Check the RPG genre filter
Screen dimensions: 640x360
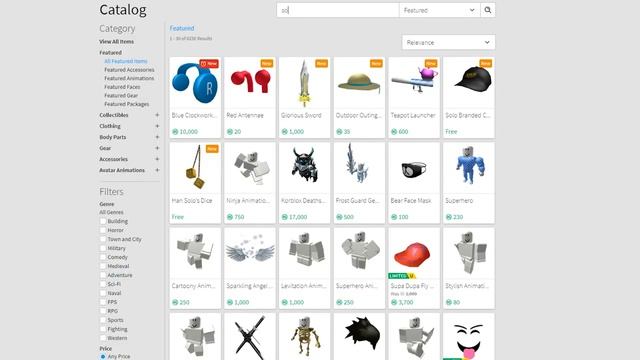[x=103, y=311]
